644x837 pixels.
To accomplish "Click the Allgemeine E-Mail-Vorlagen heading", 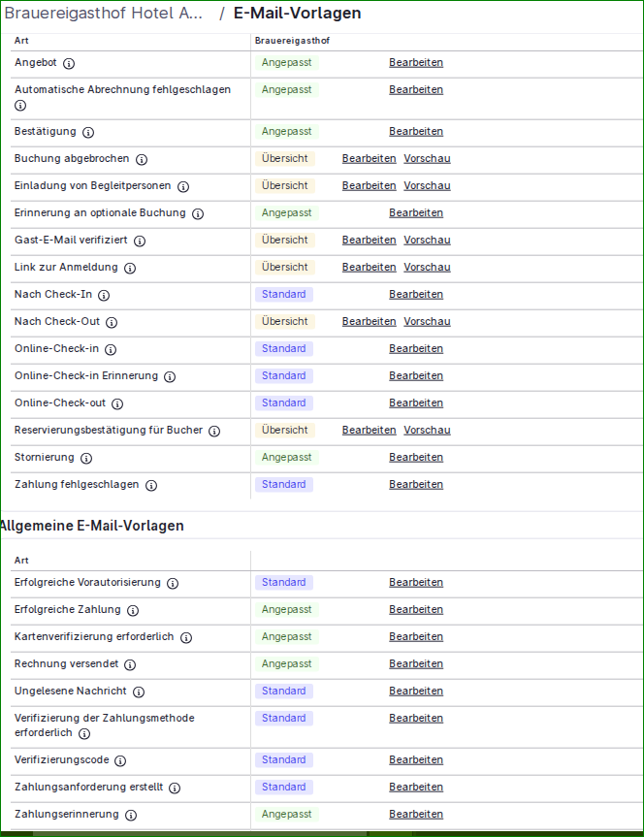I will click(x=92, y=526).
